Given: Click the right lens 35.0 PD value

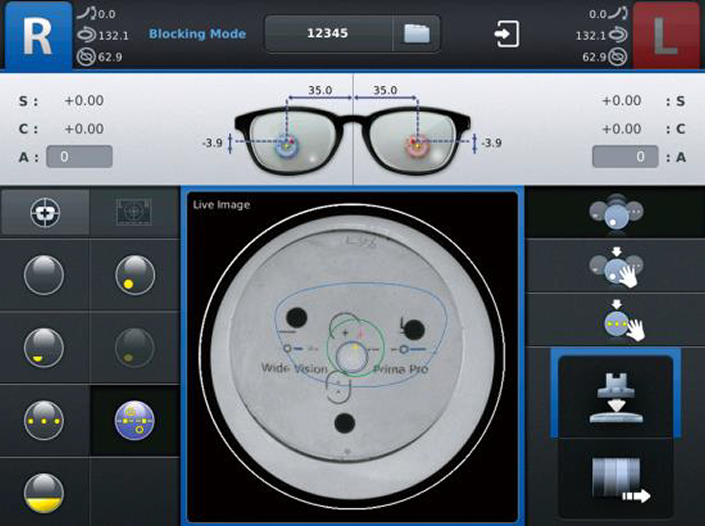Looking at the screenshot, I should (320, 90).
